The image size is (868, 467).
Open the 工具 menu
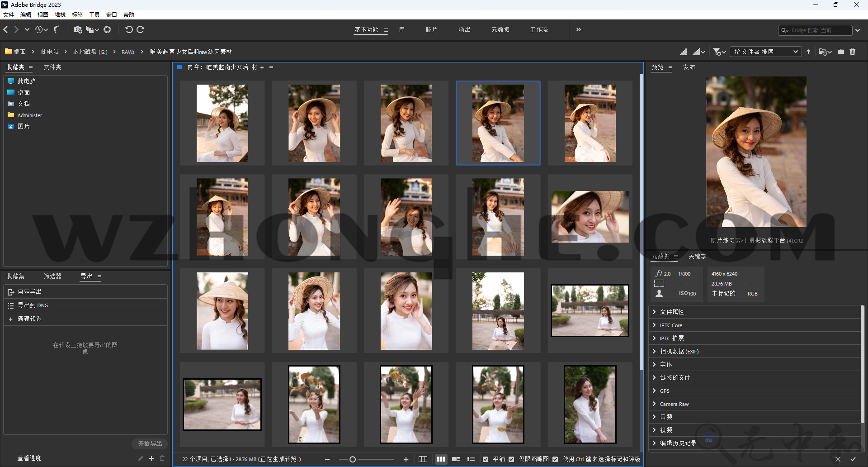(94, 15)
